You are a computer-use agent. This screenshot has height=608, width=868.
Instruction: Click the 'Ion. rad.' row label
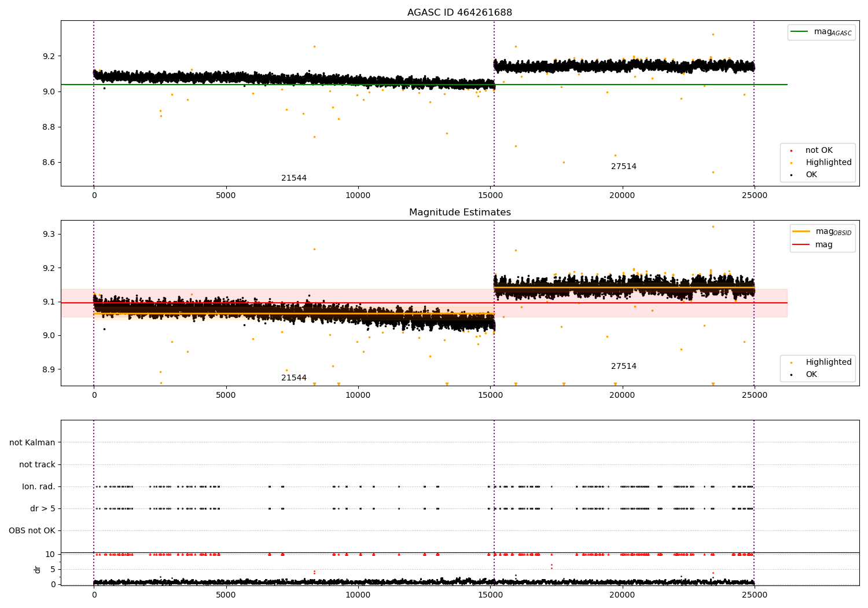point(39,487)
